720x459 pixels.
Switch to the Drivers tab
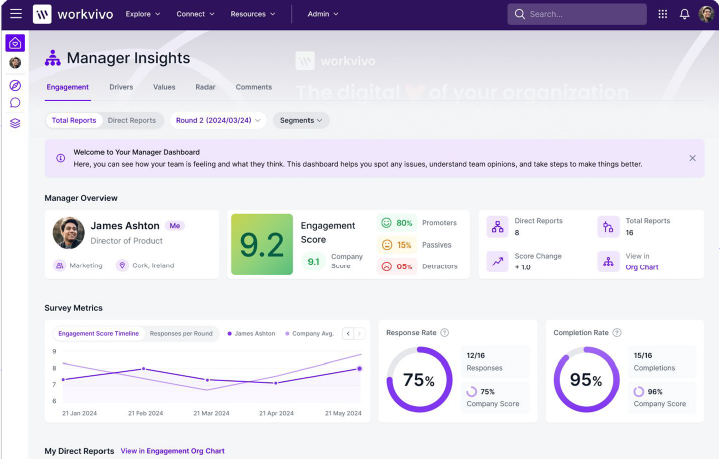click(121, 87)
